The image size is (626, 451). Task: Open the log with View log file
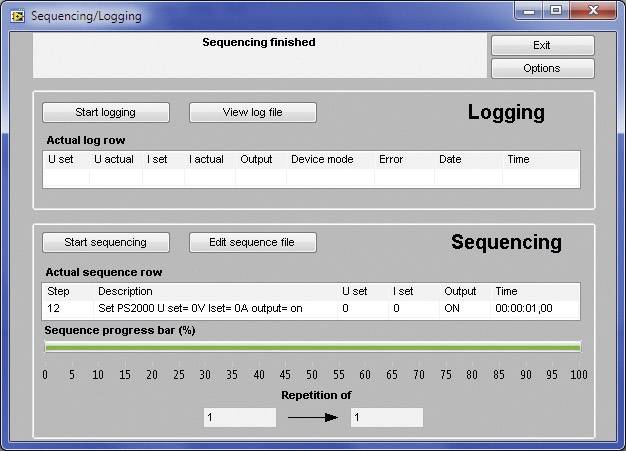tap(253, 113)
